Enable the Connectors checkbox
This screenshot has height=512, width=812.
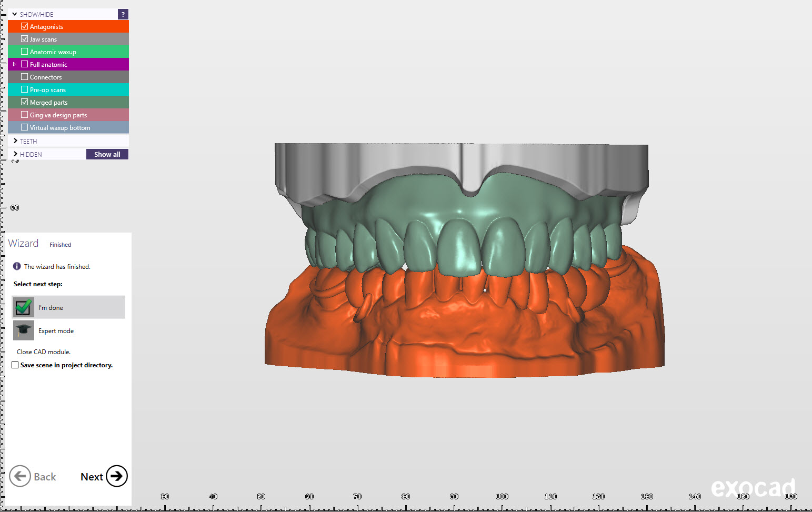click(x=24, y=77)
